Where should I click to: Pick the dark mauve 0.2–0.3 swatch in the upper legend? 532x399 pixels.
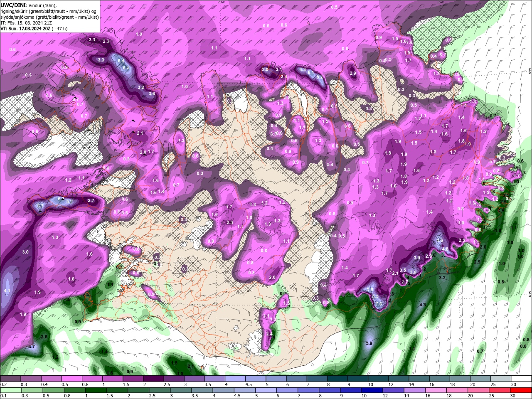click(10, 379)
